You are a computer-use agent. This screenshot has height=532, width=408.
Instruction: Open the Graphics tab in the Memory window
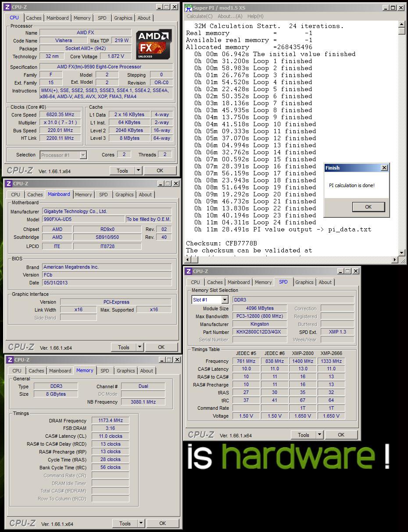tap(126, 371)
